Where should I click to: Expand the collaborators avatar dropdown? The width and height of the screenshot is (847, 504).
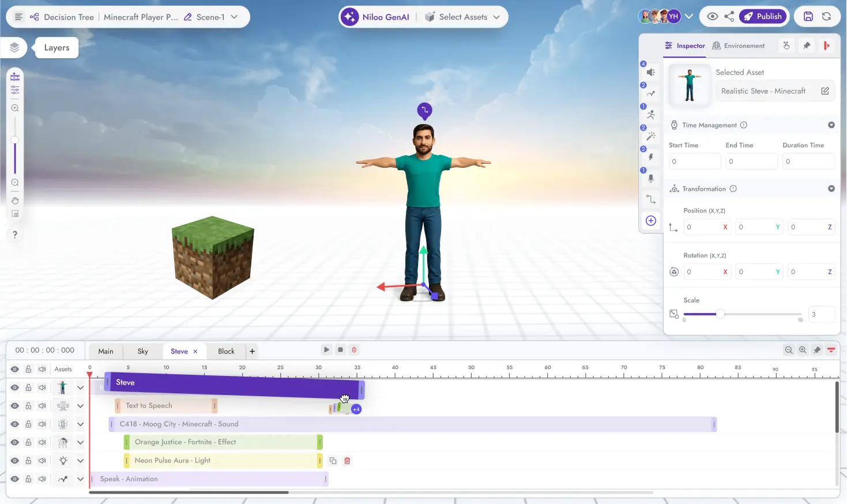[689, 16]
